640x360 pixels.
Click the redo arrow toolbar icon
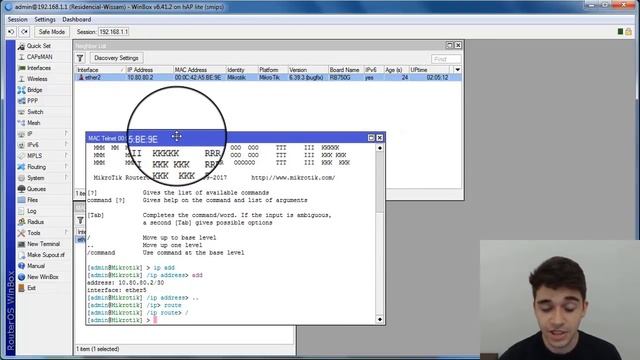24,32
